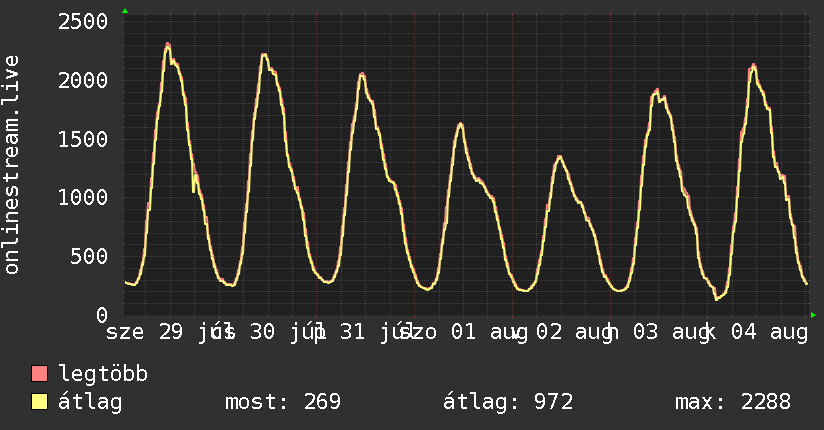The image size is (824, 430).
Task: Click the '01 aug' date label
Action: (x=489, y=333)
